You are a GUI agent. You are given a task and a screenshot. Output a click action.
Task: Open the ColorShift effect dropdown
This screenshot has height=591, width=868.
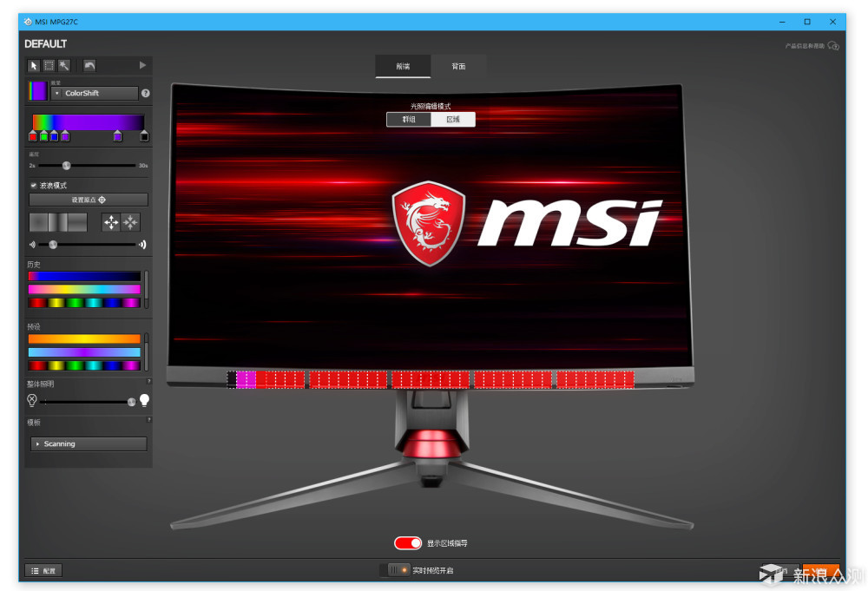94,93
